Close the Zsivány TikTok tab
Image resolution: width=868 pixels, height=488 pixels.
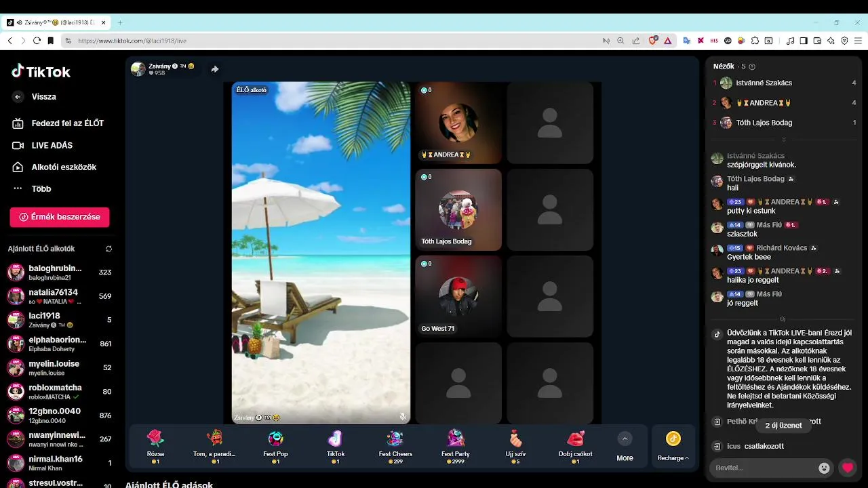104,22
